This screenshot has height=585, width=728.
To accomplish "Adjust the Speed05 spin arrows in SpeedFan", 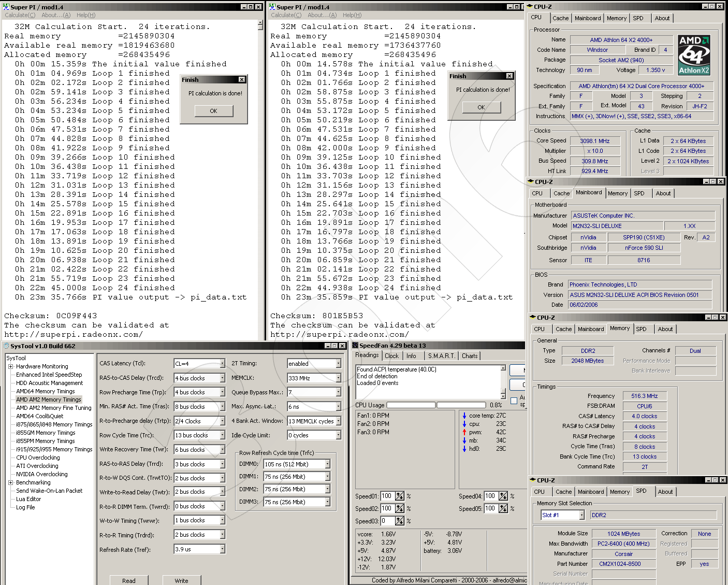I will pyautogui.click(x=503, y=509).
